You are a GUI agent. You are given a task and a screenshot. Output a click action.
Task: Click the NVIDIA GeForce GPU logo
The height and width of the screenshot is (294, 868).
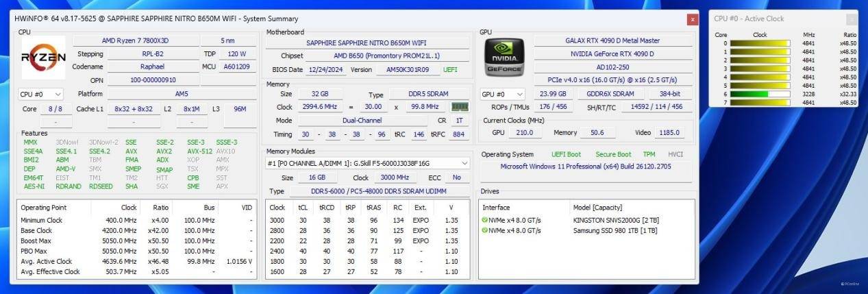tap(504, 57)
